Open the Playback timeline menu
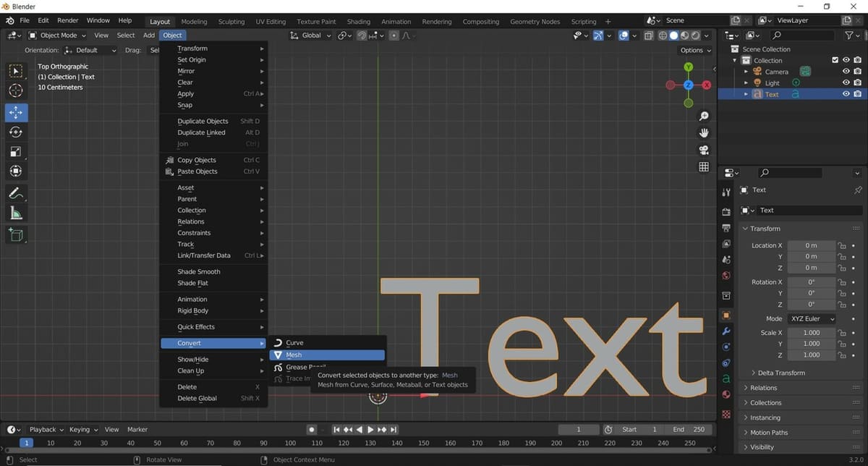The image size is (868, 466). pos(46,429)
